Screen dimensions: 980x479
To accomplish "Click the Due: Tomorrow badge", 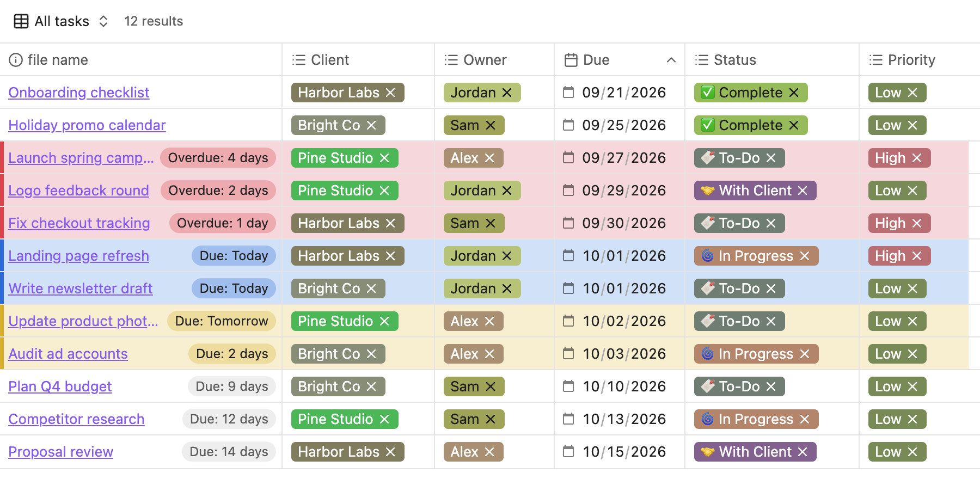I will point(222,321).
